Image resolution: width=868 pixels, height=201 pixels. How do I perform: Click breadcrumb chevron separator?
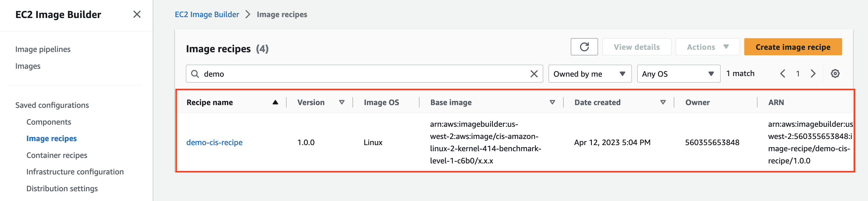pyautogui.click(x=248, y=15)
